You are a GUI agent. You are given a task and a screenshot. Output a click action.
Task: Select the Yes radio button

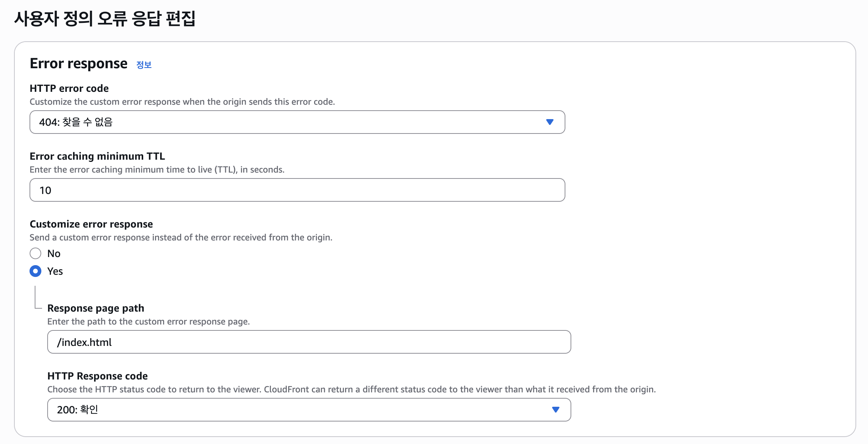coord(35,271)
